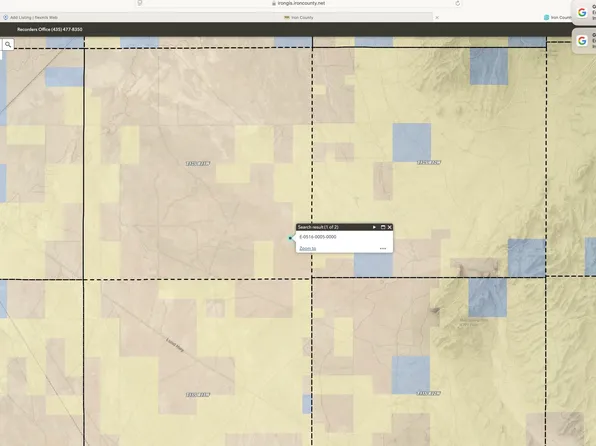The width and height of the screenshot is (596, 446).
Task: Open the lower Google notification
Action: point(584,41)
